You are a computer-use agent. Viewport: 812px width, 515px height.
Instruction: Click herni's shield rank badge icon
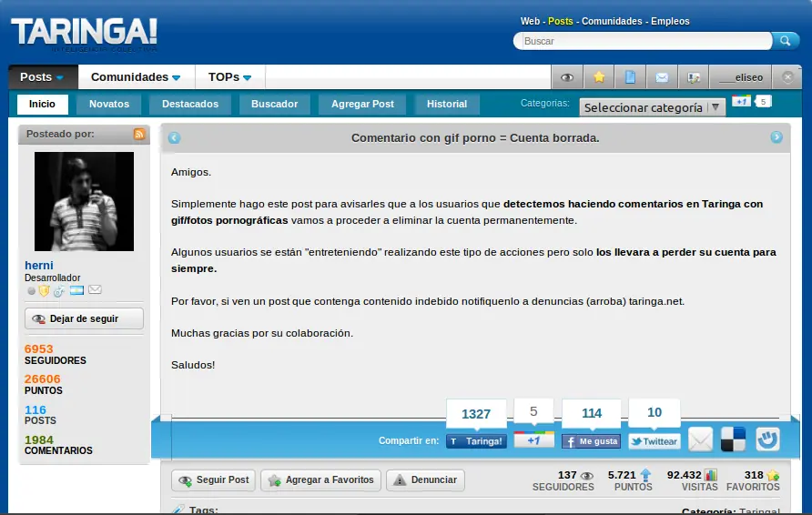45,291
